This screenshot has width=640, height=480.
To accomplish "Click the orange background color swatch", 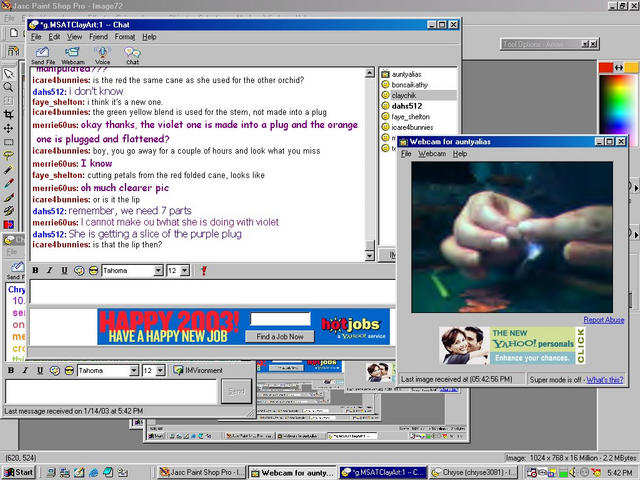I will pos(631,67).
